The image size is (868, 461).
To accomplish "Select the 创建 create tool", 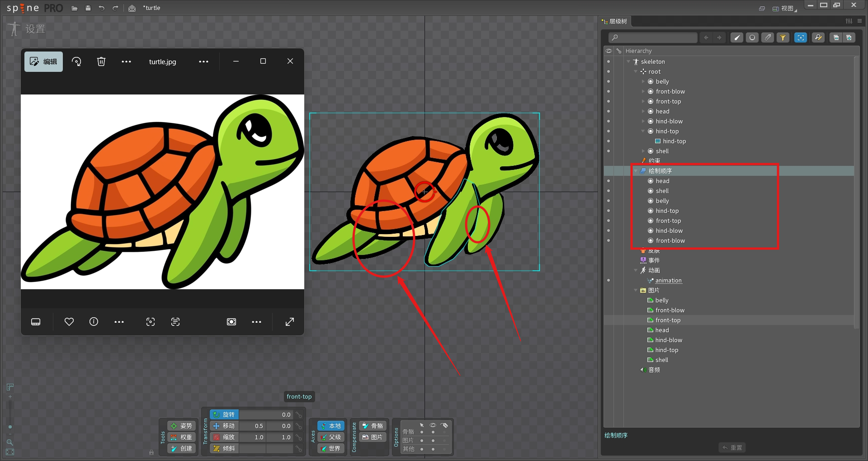I will [181, 448].
